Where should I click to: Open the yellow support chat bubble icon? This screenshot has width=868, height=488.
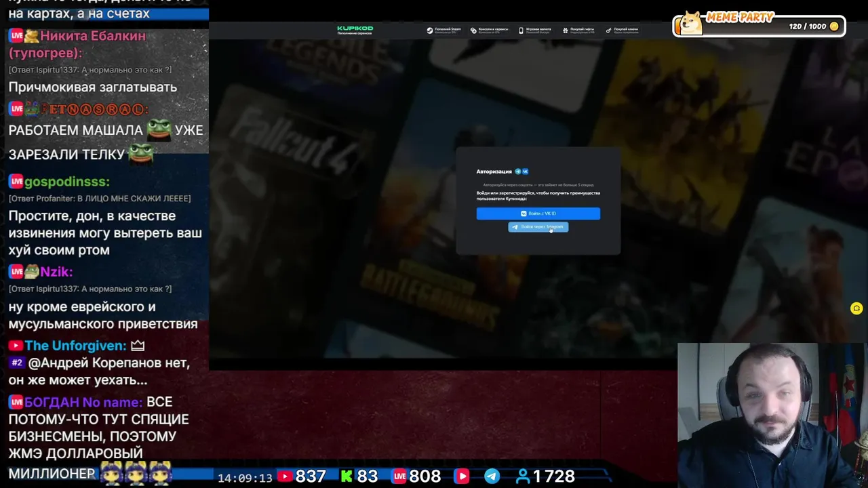(856, 308)
